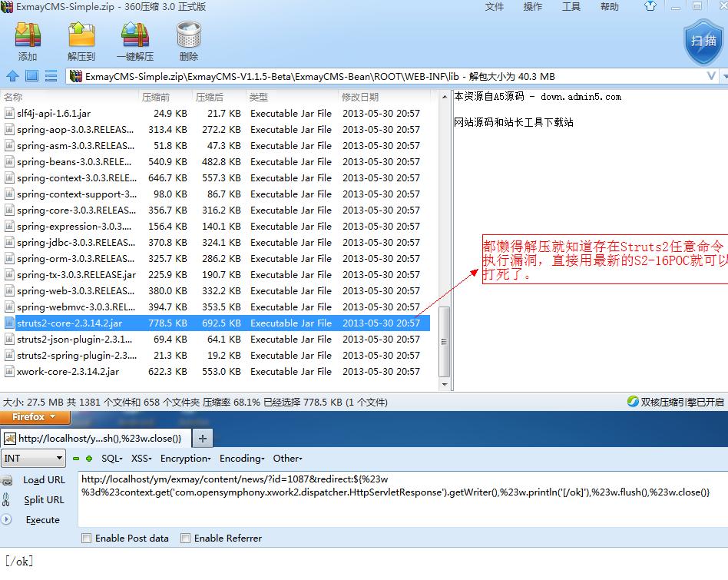This screenshot has height=580, width=728.
Task: Expand the Encoding dropdown menu
Action: tap(242, 459)
